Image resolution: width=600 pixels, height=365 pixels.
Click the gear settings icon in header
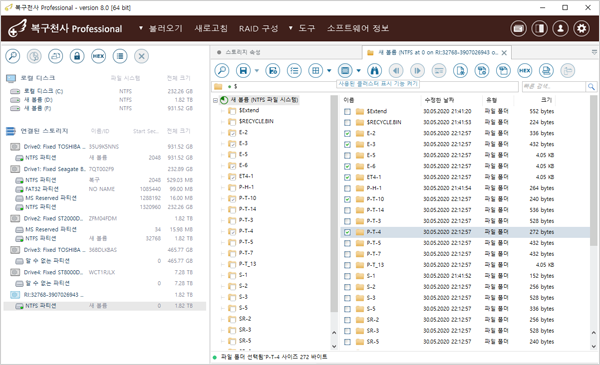(582, 28)
